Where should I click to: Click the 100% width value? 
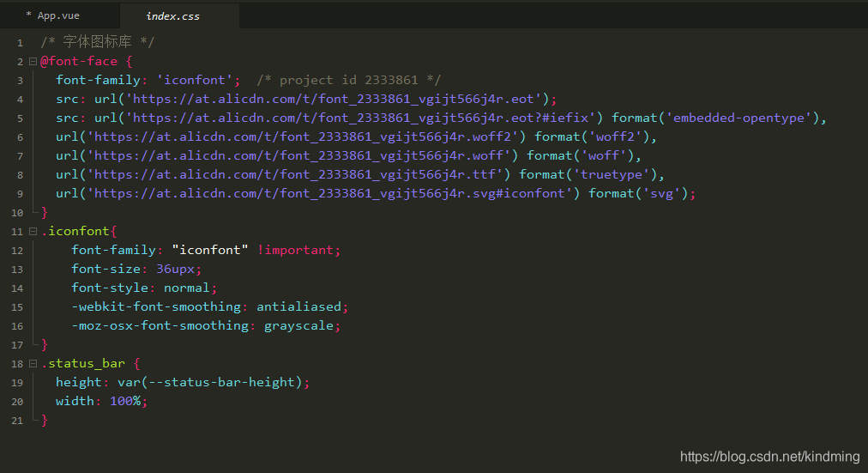(x=125, y=401)
